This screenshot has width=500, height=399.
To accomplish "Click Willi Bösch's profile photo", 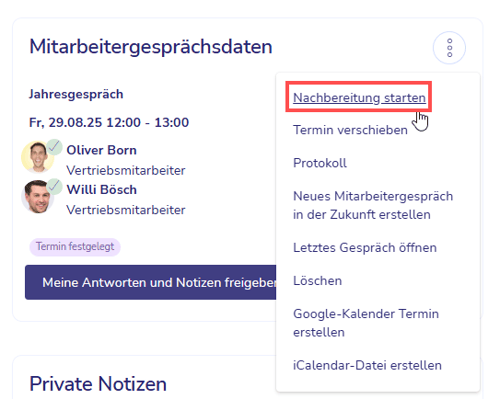I will 37,197.
